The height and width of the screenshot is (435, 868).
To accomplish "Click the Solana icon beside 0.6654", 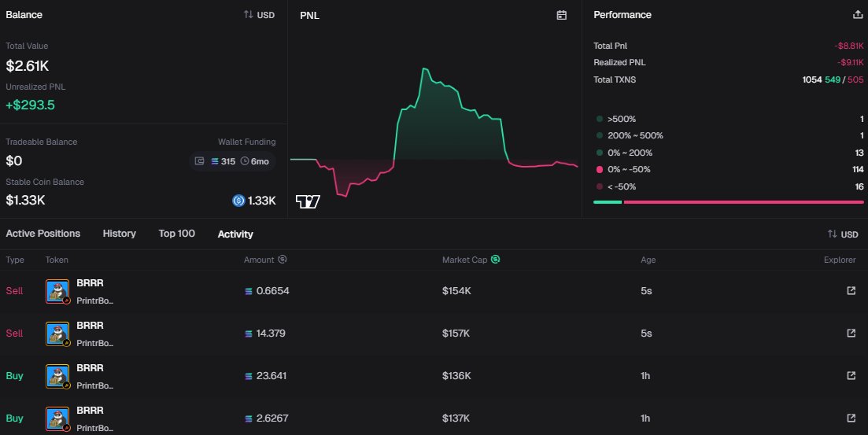I will pos(249,291).
